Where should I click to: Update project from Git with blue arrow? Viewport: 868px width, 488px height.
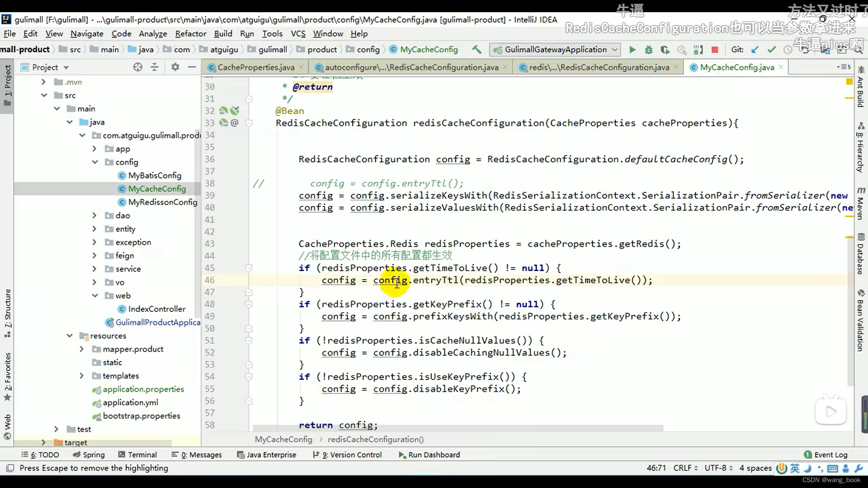pyautogui.click(x=755, y=50)
